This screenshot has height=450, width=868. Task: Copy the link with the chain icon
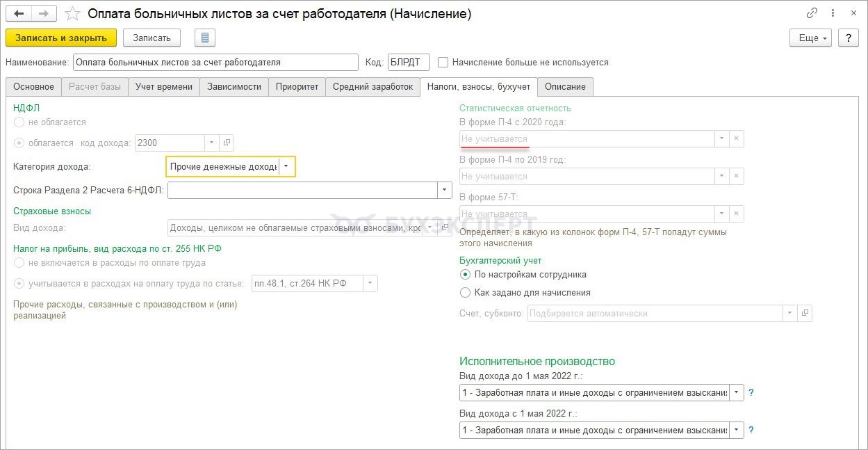(x=812, y=13)
